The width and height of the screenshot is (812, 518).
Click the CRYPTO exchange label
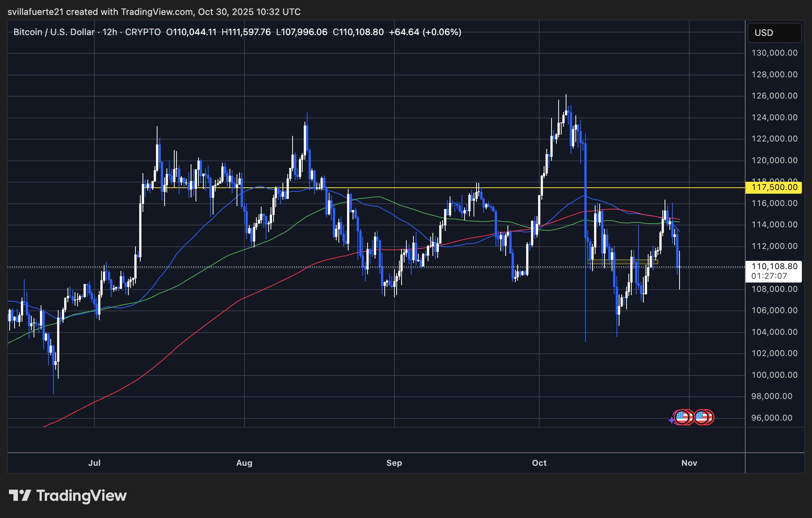click(x=143, y=32)
